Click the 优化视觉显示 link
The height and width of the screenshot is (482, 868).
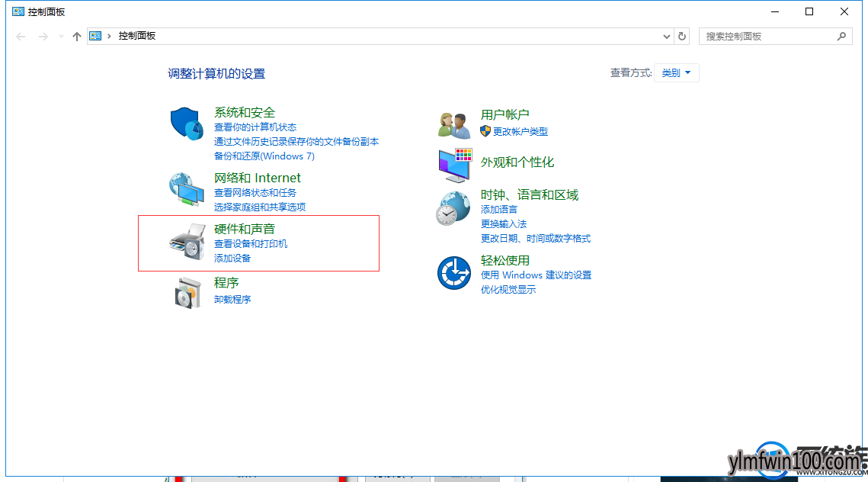(x=508, y=289)
